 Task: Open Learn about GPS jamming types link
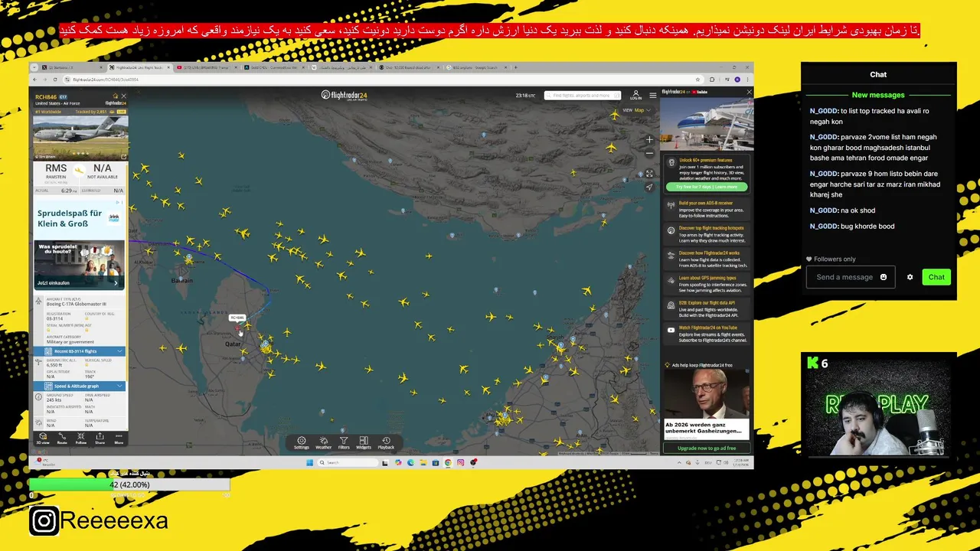(x=706, y=284)
